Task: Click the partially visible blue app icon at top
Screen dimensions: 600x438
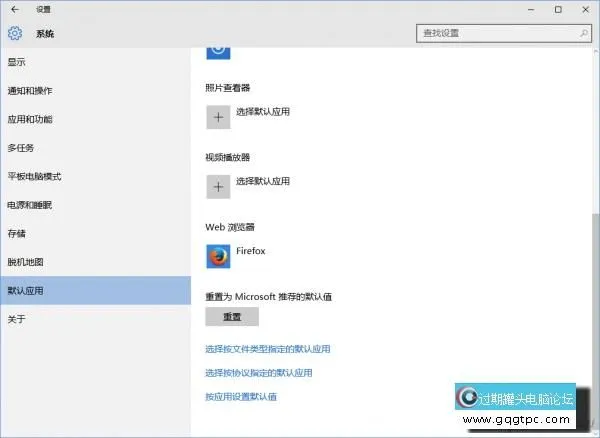Action: [x=218, y=48]
